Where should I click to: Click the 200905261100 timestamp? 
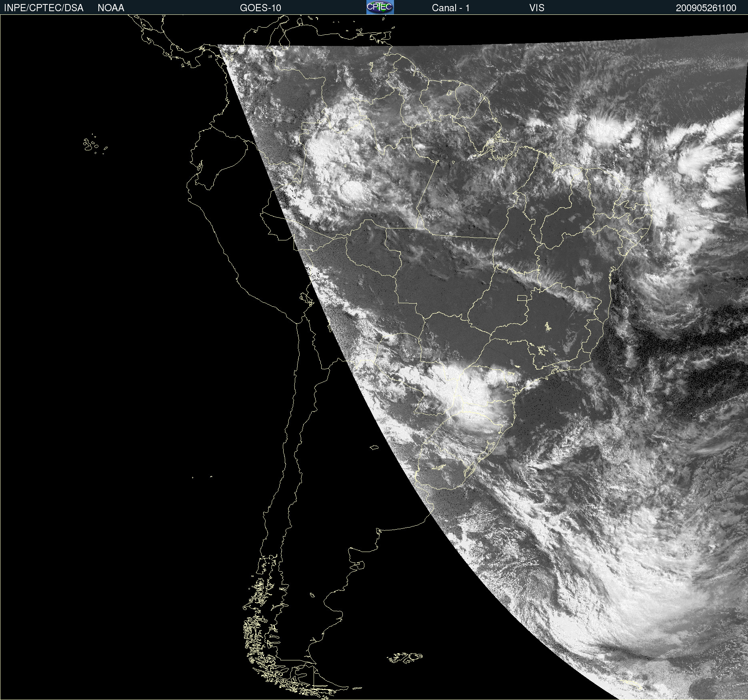pos(706,8)
